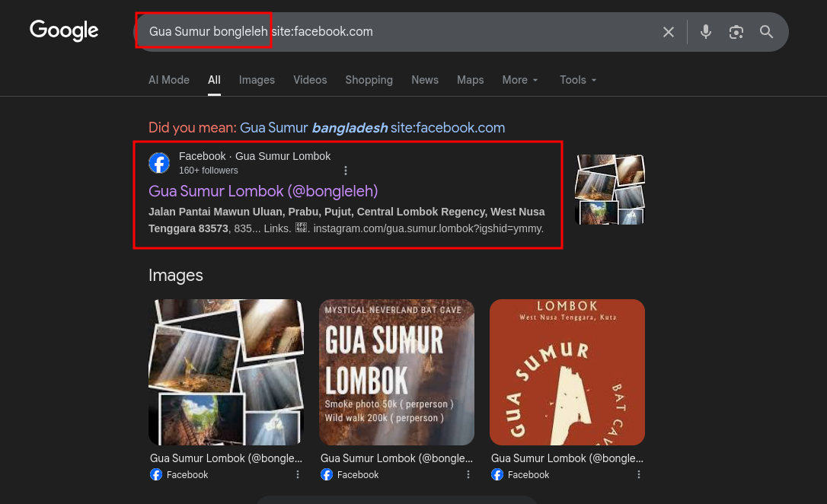827x504 pixels.
Task: Open Google Lens image search
Action: click(736, 32)
